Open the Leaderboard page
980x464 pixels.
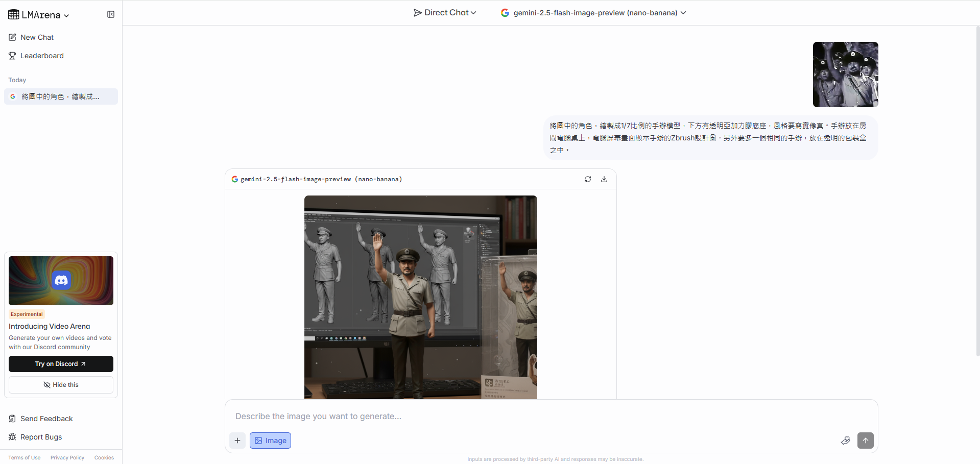pos(42,56)
